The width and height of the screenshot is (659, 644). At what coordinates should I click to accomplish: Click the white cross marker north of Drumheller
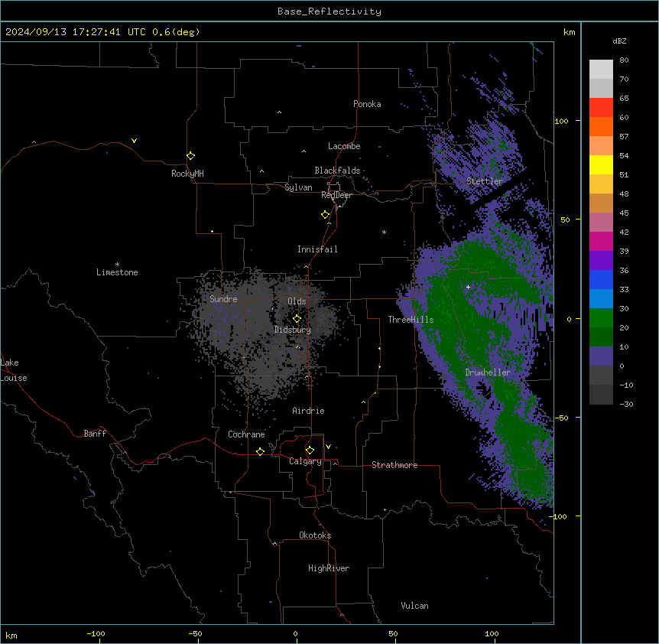coord(468,287)
